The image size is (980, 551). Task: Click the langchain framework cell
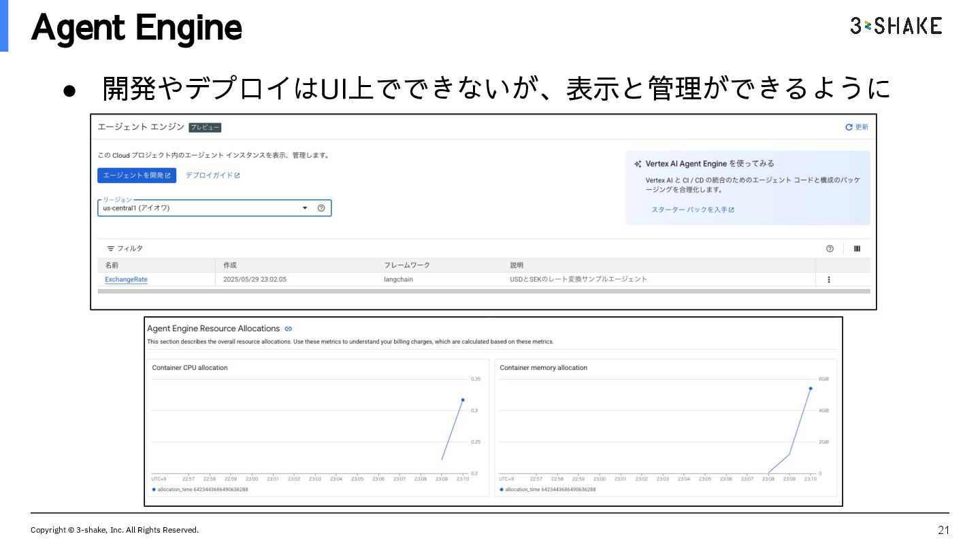click(398, 280)
